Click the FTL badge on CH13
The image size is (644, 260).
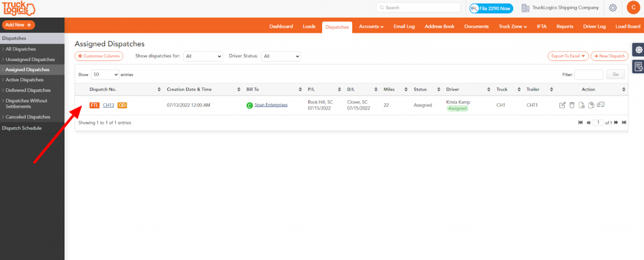94,105
